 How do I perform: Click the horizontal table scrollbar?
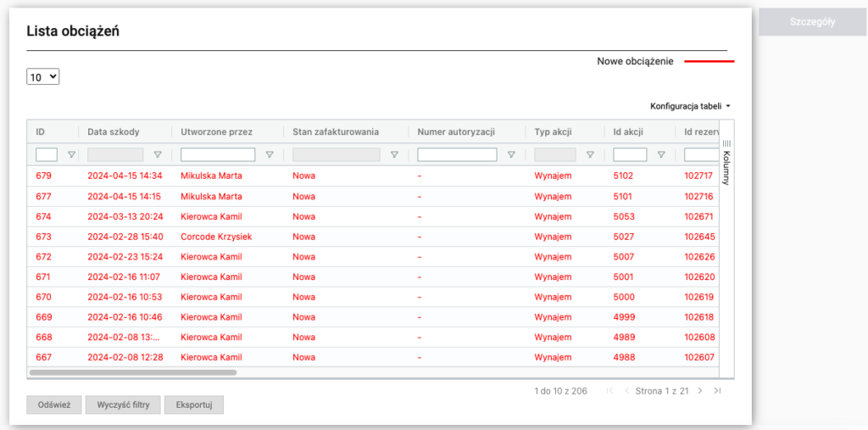click(133, 372)
